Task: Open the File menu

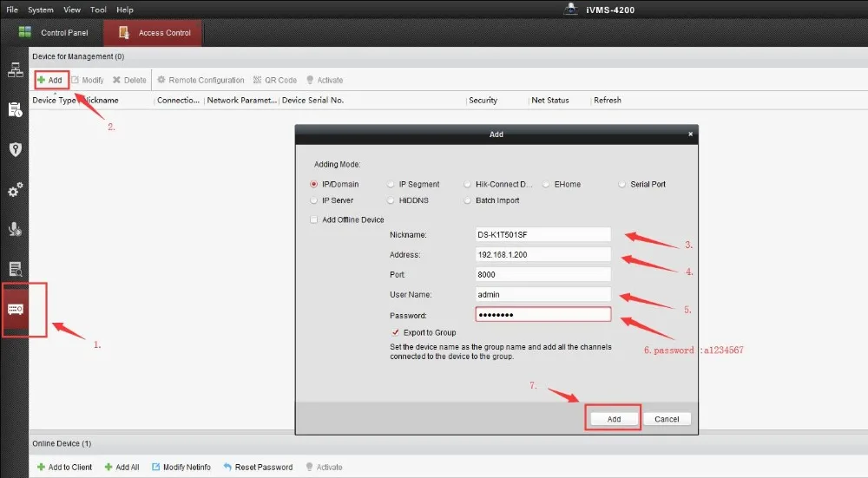Action: pyautogui.click(x=12, y=10)
